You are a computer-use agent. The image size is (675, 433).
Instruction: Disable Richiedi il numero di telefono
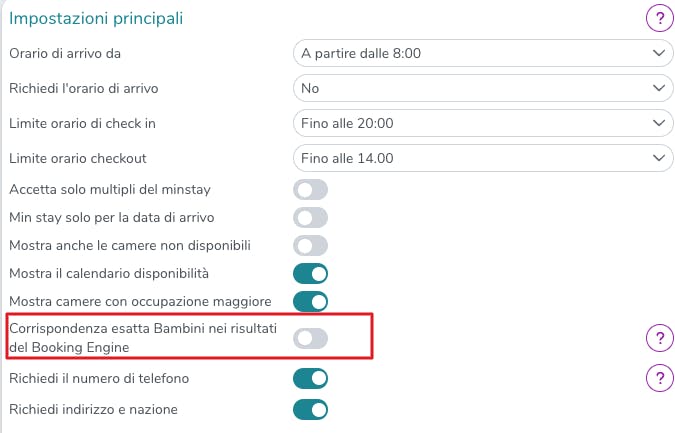click(310, 379)
